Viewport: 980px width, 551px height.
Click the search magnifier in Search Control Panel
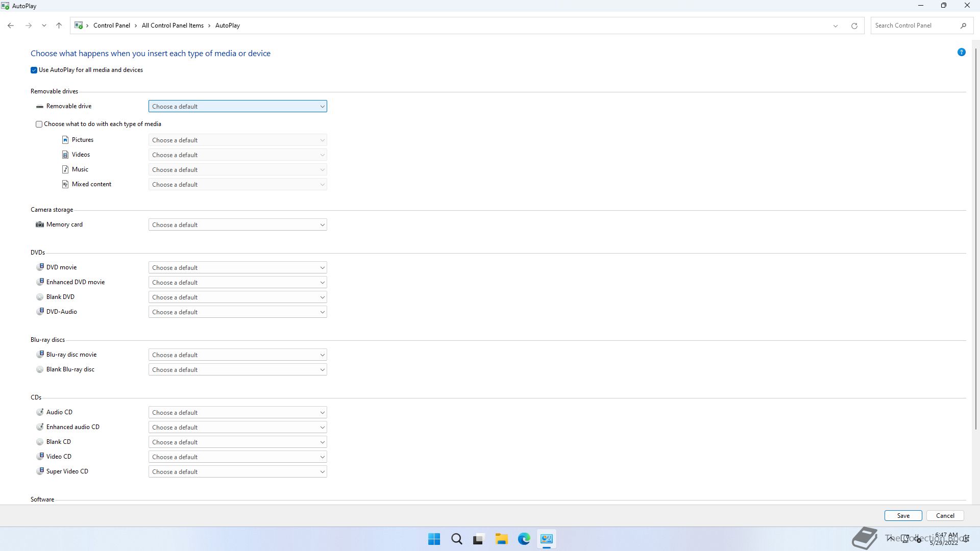(963, 26)
